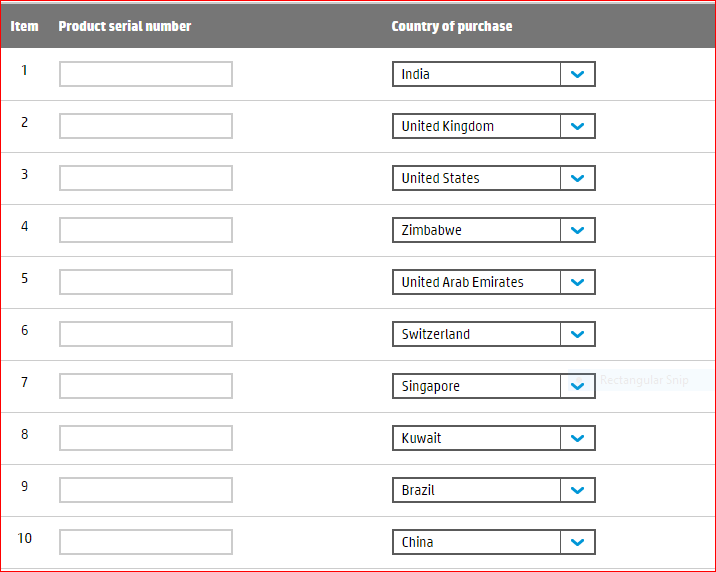Expand the United Kingdom country dropdown
This screenshot has width=716, height=572.
493,126
